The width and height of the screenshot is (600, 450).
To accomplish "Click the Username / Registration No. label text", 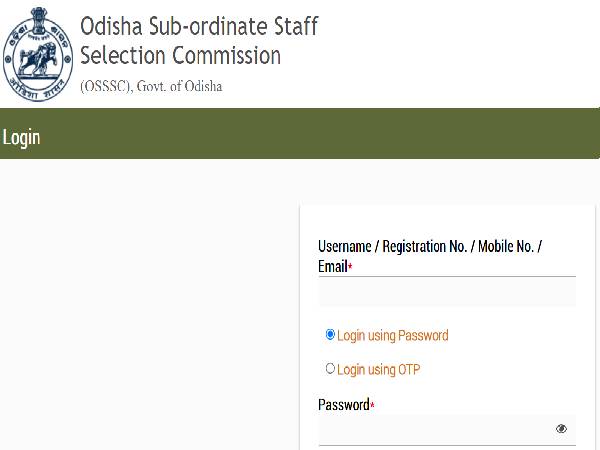I will pos(430,246).
